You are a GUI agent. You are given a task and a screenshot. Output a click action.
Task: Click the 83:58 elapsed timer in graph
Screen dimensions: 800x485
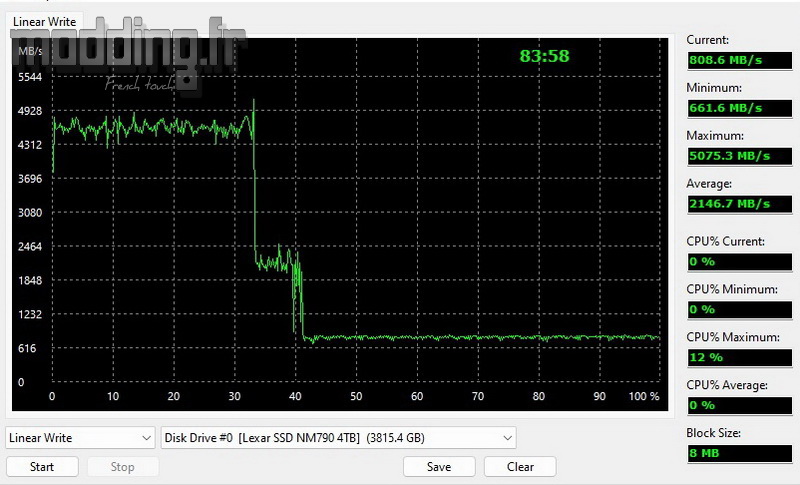(544, 56)
